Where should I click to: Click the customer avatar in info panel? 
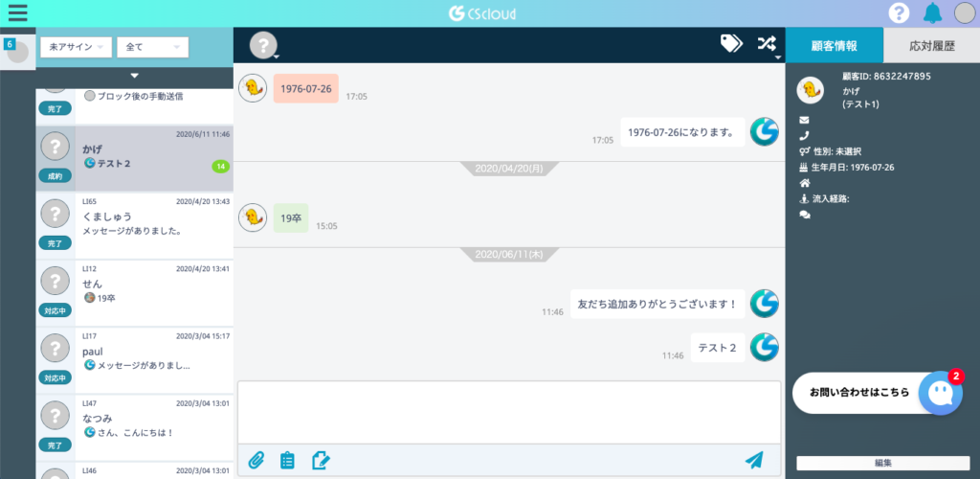(x=810, y=91)
